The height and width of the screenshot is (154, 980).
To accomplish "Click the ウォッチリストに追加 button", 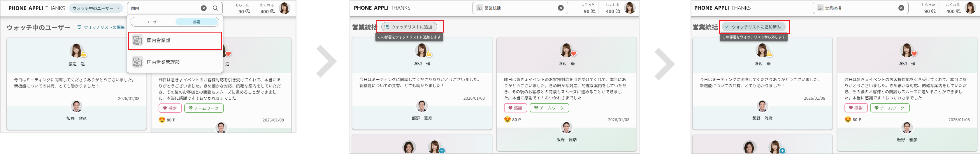I will (409, 27).
